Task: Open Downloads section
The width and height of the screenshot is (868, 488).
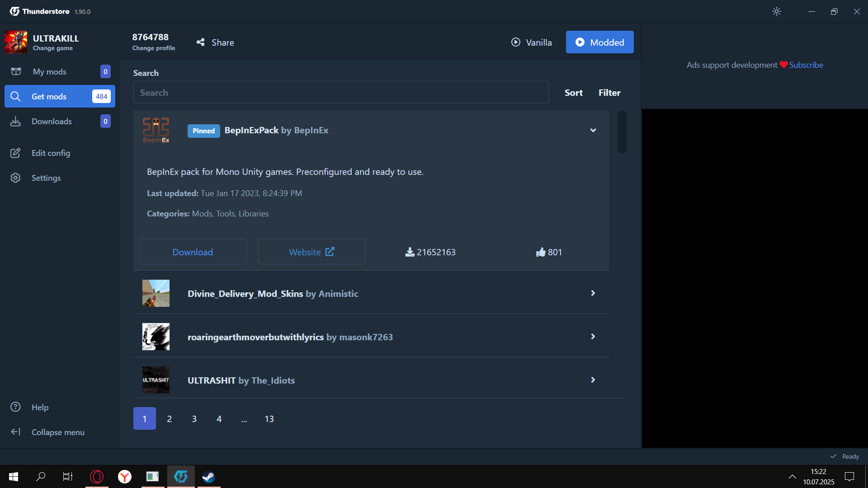Action: pos(60,121)
